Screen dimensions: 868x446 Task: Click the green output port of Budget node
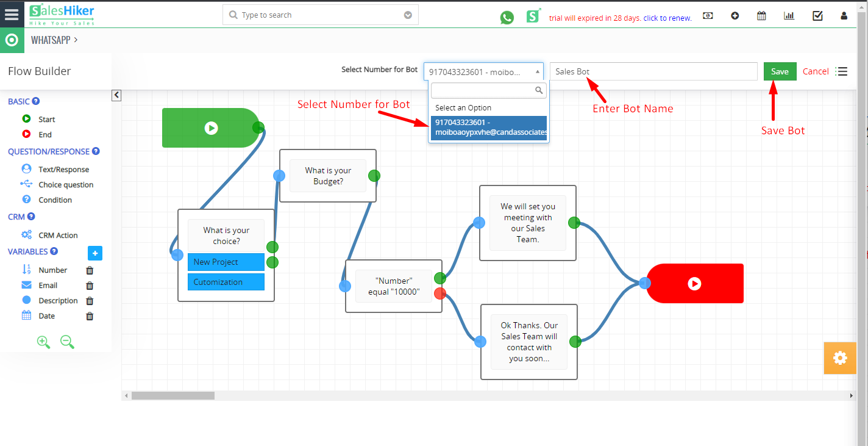click(374, 176)
